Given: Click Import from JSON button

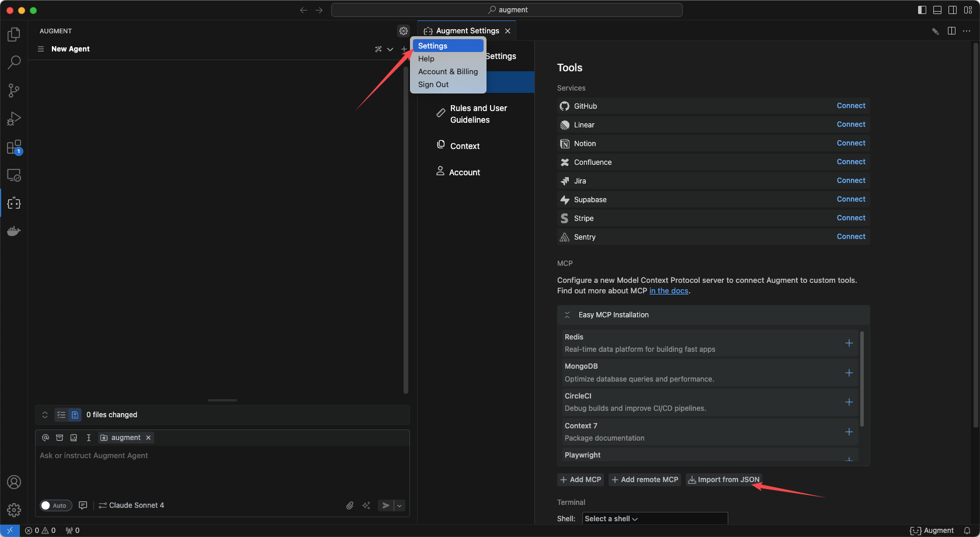Looking at the screenshot, I should point(724,480).
